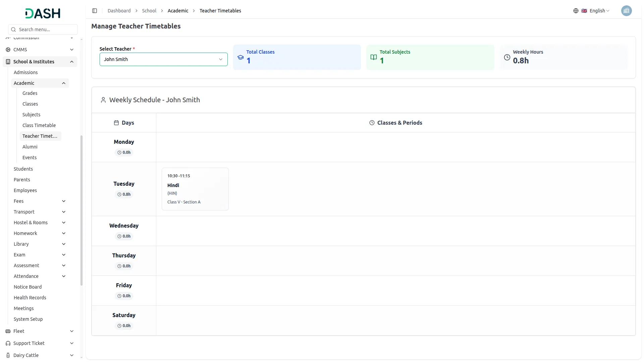644x362 pixels.
Task: Click the Total Subjects book icon
Action: point(373,57)
